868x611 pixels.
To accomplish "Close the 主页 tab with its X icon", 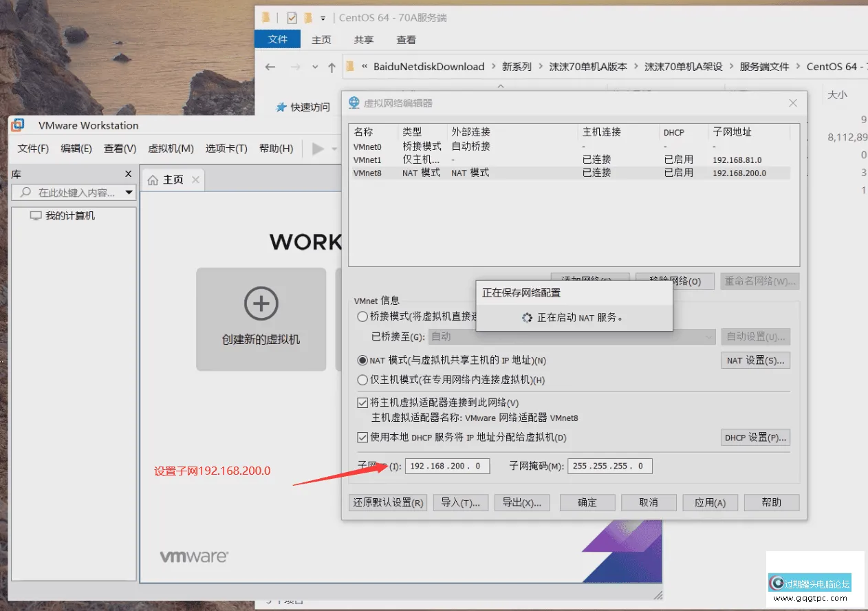I will click(196, 180).
